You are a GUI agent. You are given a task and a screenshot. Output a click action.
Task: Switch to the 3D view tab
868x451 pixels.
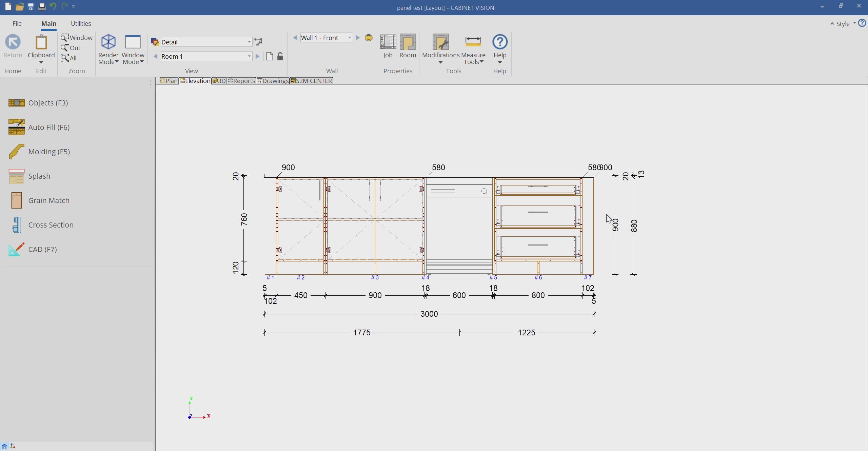[219, 81]
